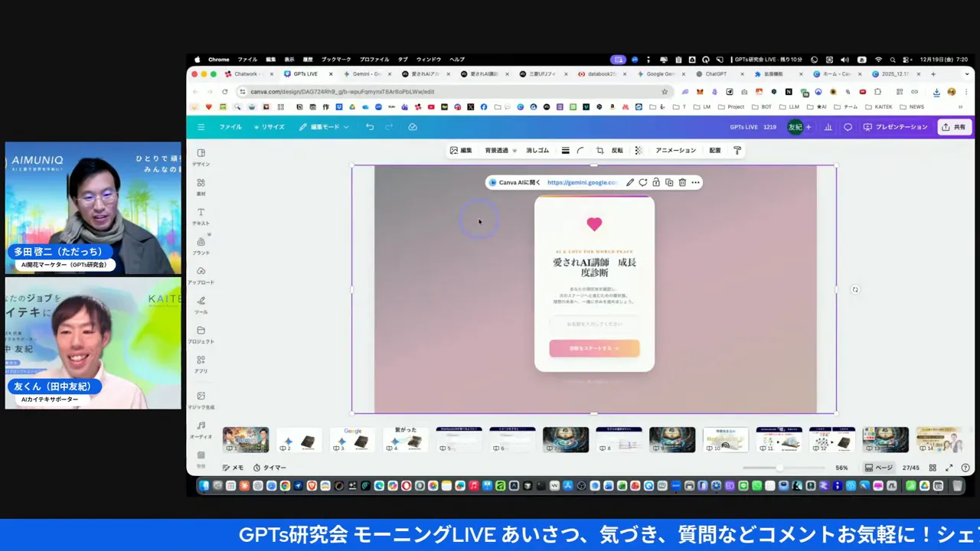Screen dimensions: 980x551
Task: Delete the element via trash icon on floating bar
Action: coord(681,182)
